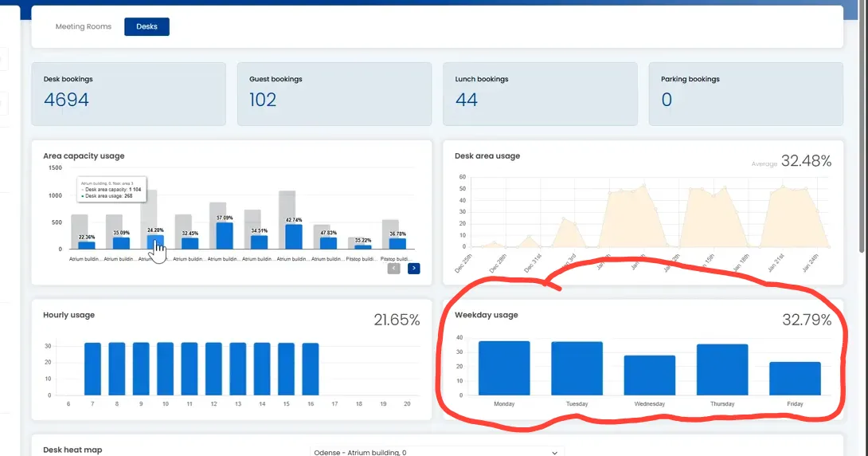Click the 21.65% value in Hourly usage
The width and height of the screenshot is (868, 456).
coord(397,320)
